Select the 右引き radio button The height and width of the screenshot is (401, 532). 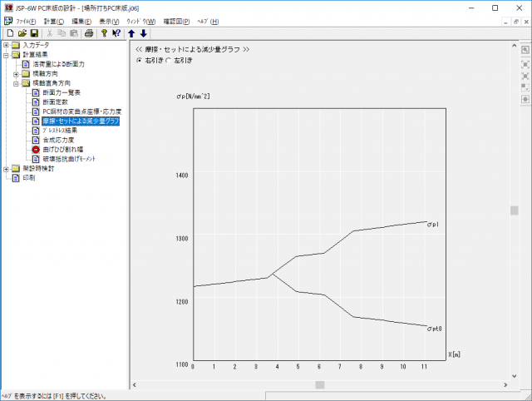(x=139, y=60)
